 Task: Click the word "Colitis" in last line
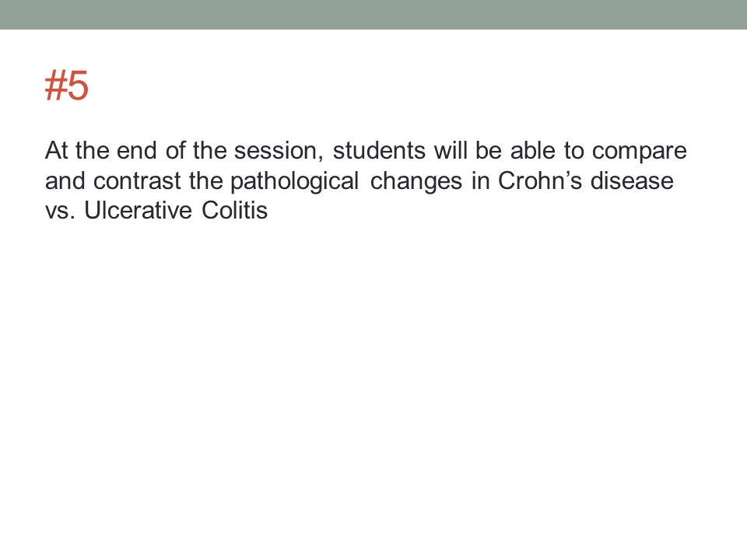tap(234, 210)
